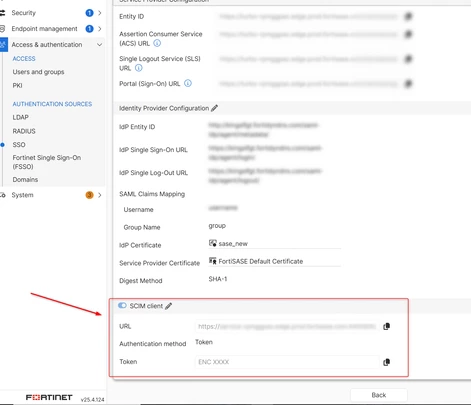Toggle the SCIM client switch

tap(122, 305)
